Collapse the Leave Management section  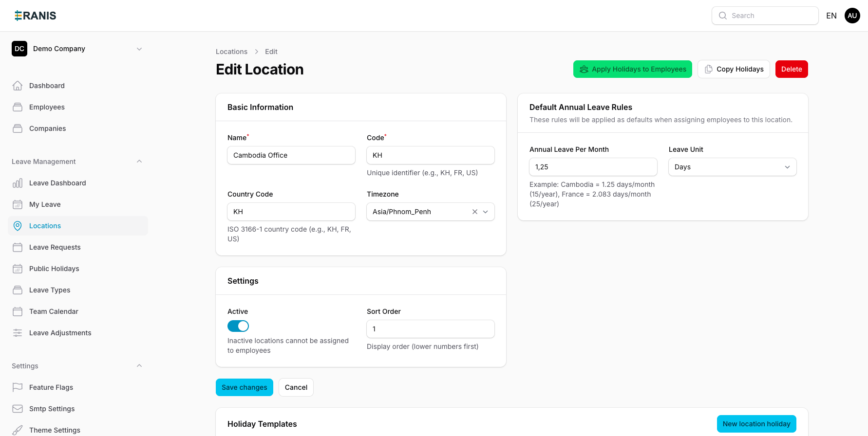click(139, 162)
